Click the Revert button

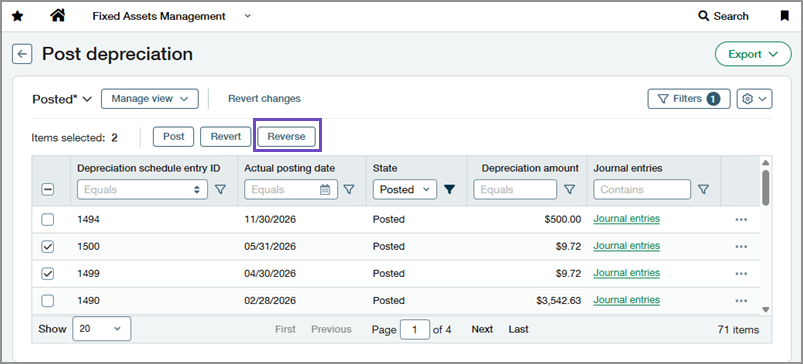click(226, 137)
